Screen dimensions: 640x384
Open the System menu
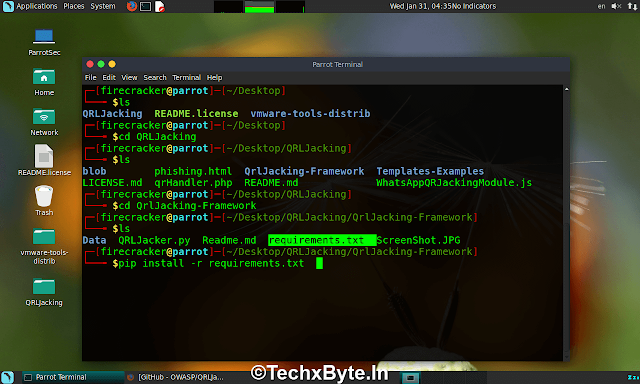103,6
